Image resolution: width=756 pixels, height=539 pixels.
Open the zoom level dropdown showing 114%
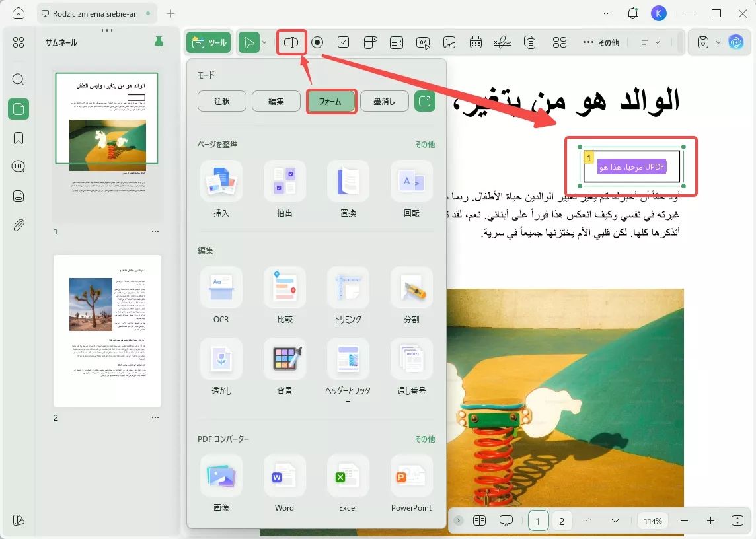click(x=652, y=521)
